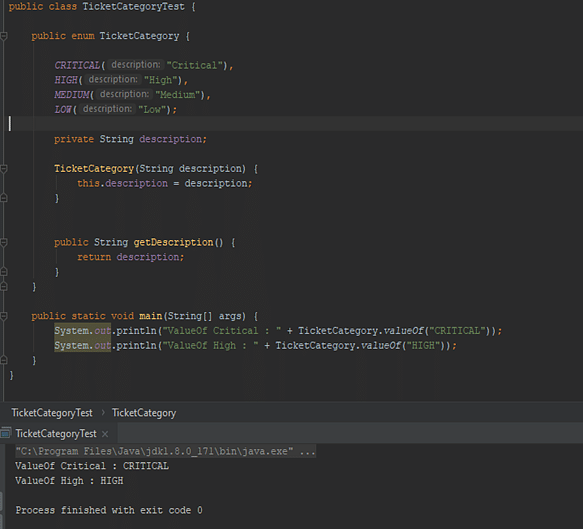This screenshot has height=529, width=583.
Task: Place caret on getDescription method name
Action: point(173,242)
